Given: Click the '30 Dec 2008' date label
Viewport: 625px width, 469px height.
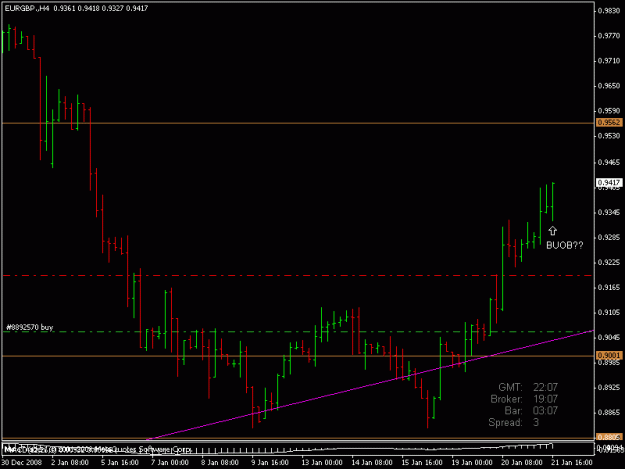Looking at the screenshot, I should coord(21,462).
